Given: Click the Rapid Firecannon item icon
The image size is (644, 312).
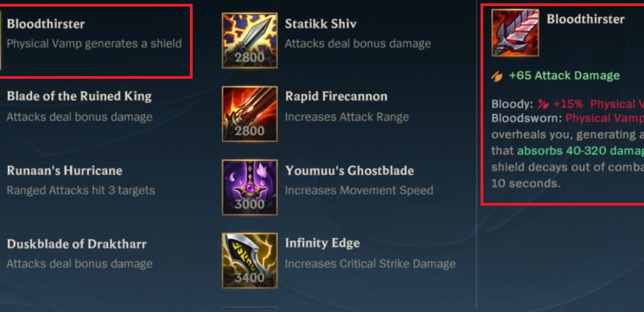Looking at the screenshot, I should tap(250, 114).
